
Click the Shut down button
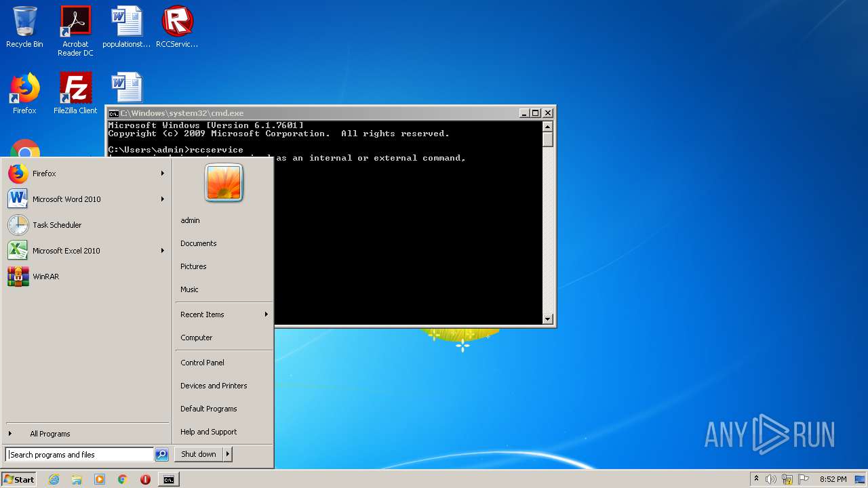click(199, 454)
